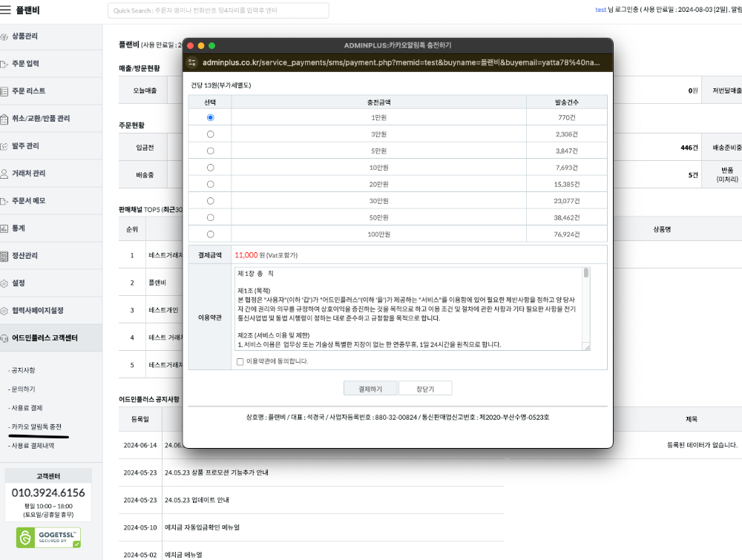The width and height of the screenshot is (742, 560).
Task: Click the 76,924건 cell in 발송건수 column
Action: click(566, 234)
